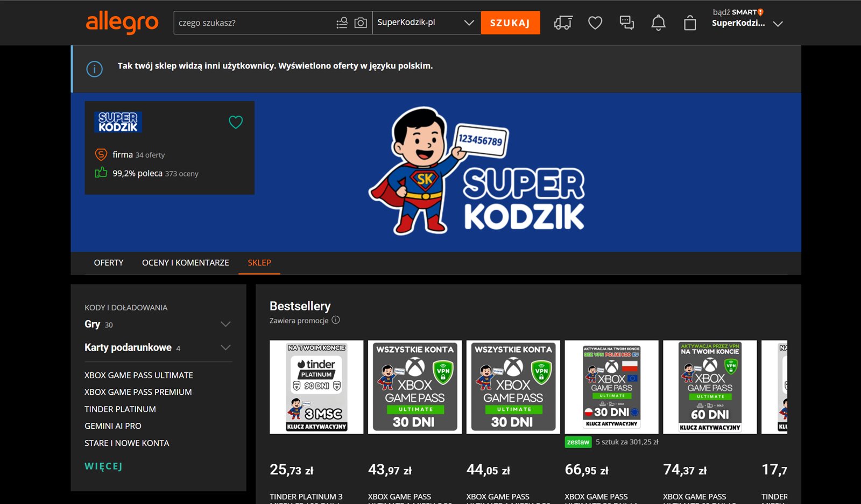Click info icon beside Zawiera promocje
Image resolution: width=861 pixels, height=504 pixels.
(x=336, y=320)
